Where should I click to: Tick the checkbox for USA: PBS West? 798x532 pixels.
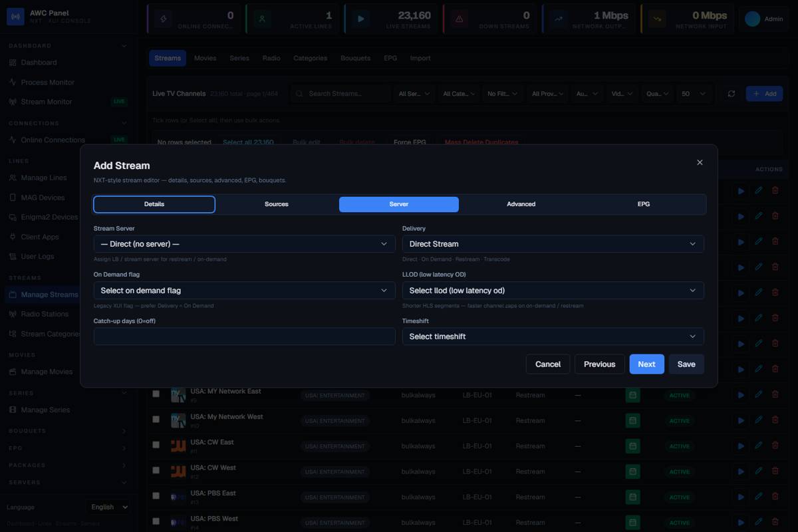[x=156, y=521]
